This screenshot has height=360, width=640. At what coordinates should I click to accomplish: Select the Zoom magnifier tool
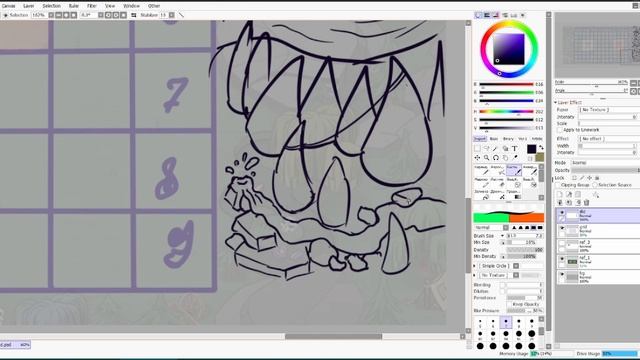pos(486,158)
